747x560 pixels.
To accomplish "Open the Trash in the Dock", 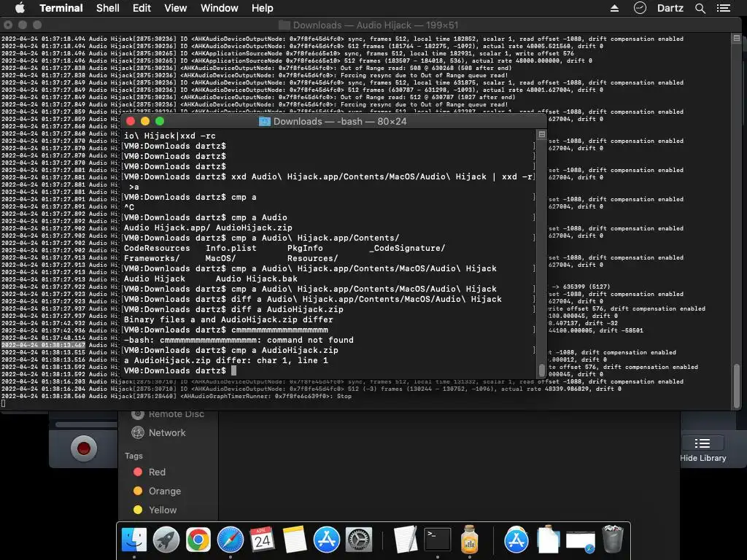I will 613,539.
